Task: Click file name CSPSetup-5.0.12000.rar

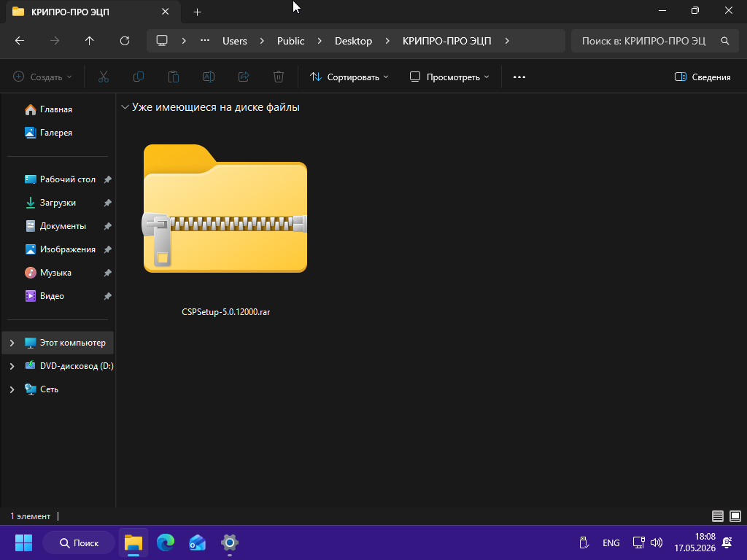Action: (x=226, y=312)
